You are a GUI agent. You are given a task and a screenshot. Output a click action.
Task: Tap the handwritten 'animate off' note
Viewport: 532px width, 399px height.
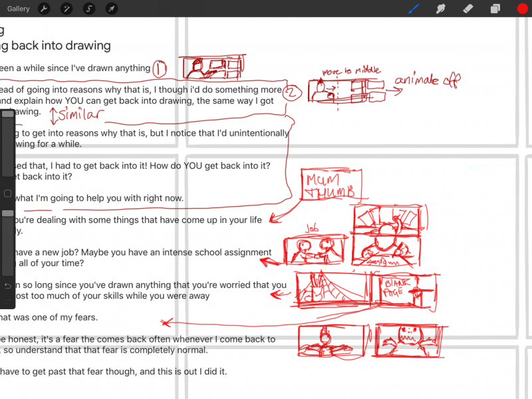427,82
